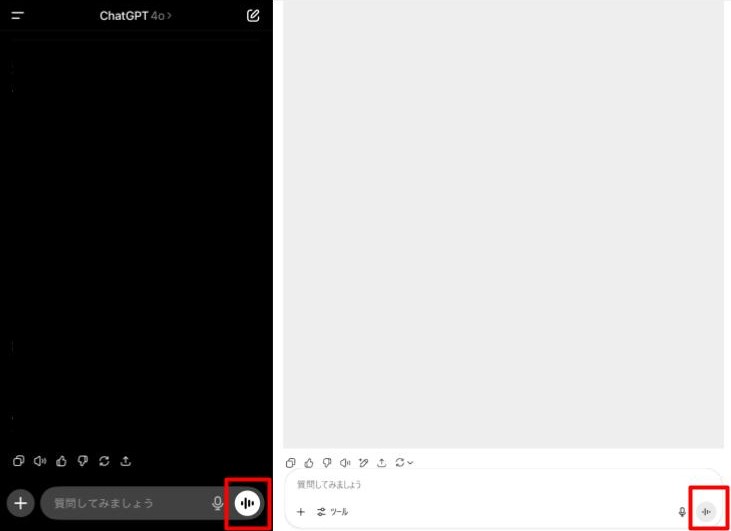The width and height of the screenshot is (731, 531).
Task: Copy the response in the light web panel
Action: (290, 463)
